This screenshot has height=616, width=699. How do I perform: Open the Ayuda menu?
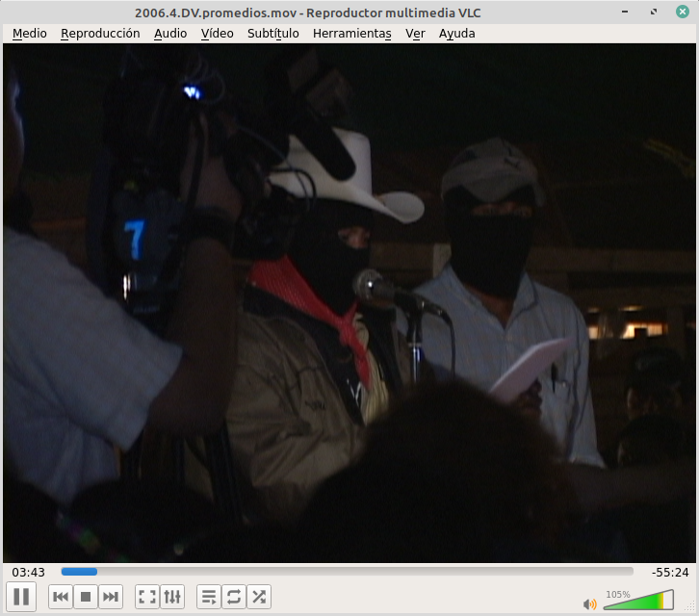pyautogui.click(x=456, y=33)
